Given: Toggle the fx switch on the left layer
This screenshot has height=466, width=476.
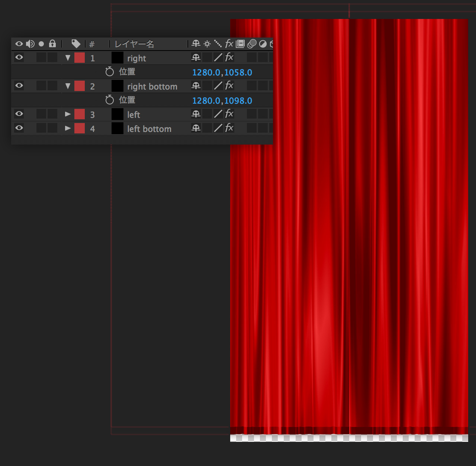Looking at the screenshot, I should coord(229,114).
